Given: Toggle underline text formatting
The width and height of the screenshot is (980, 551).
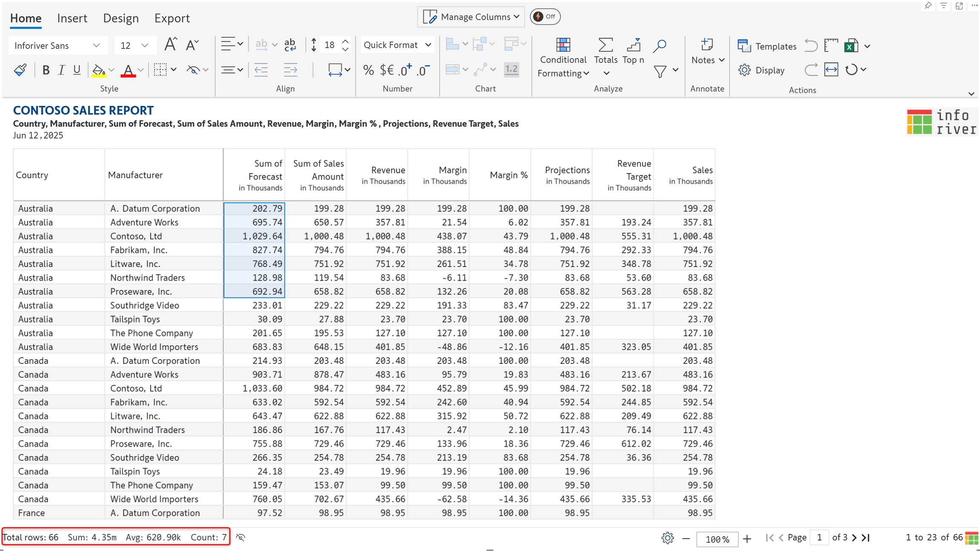Looking at the screenshot, I should click(x=77, y=70).
